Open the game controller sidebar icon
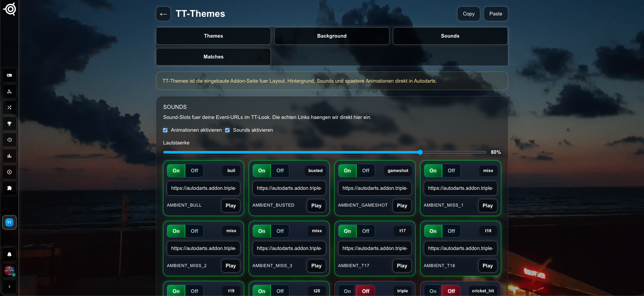The image size is (644, 296). pos(9,75)
